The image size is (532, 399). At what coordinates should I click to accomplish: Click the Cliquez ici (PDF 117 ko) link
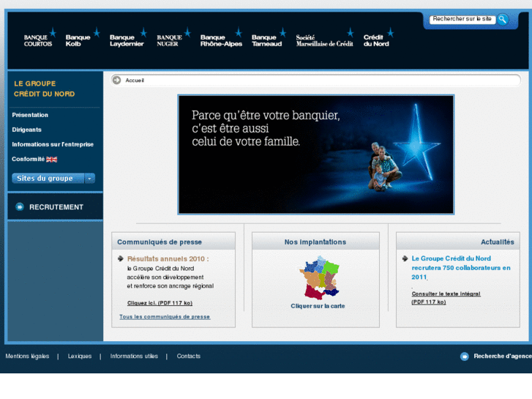(160, 303)
